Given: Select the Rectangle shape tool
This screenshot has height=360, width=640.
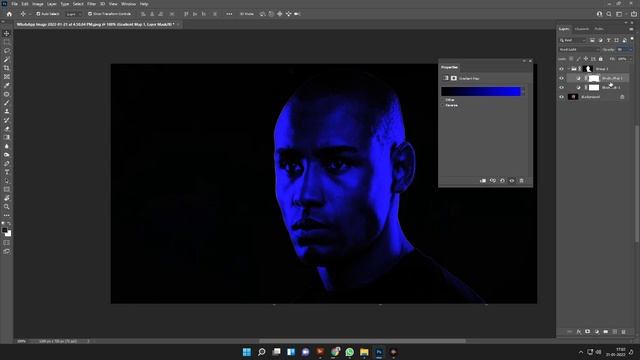Looking at the screenshot, I should [7, 189].
